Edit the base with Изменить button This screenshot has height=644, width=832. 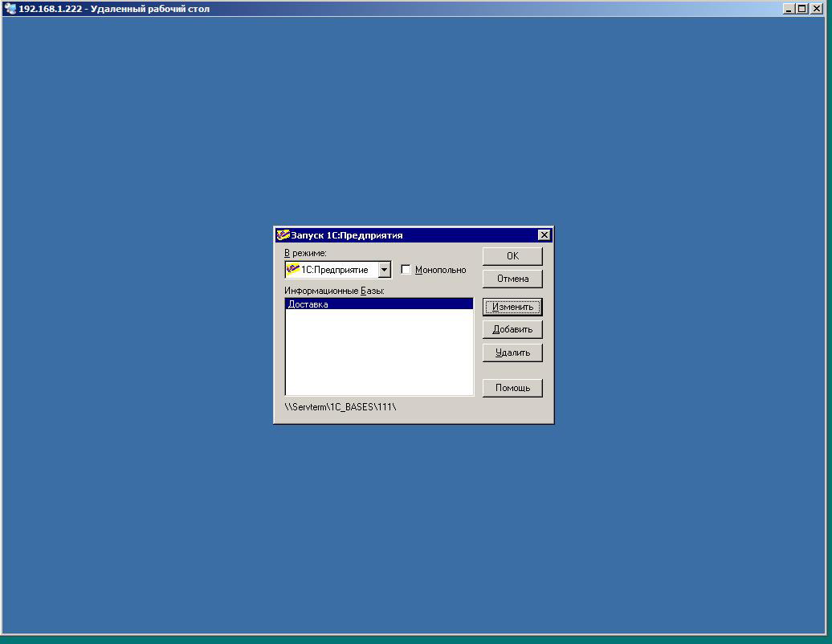point(512,307)
